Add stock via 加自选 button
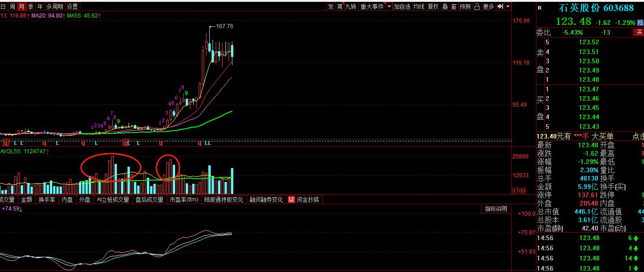The width and height of the screenshot is (644, 272). [402, 6]
